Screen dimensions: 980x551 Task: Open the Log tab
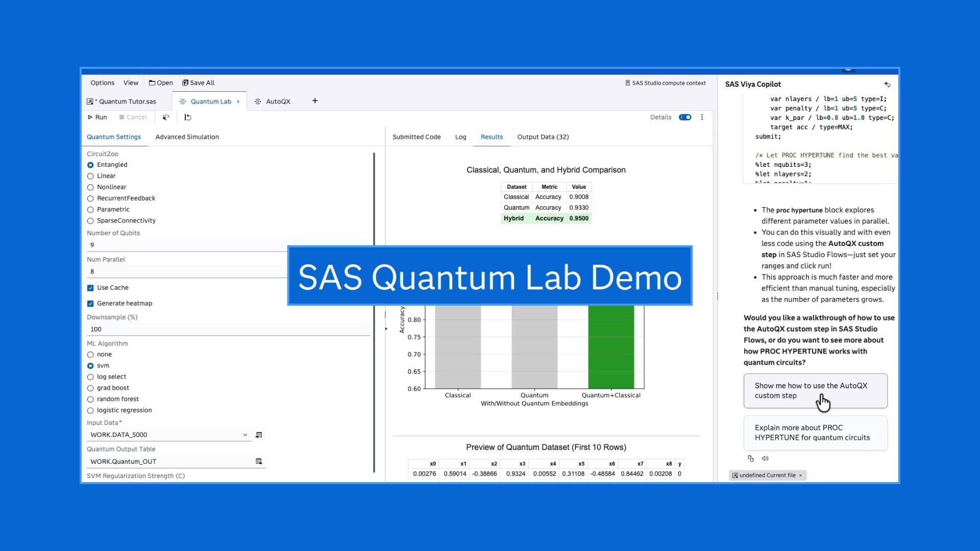click(x=461, y=137)
